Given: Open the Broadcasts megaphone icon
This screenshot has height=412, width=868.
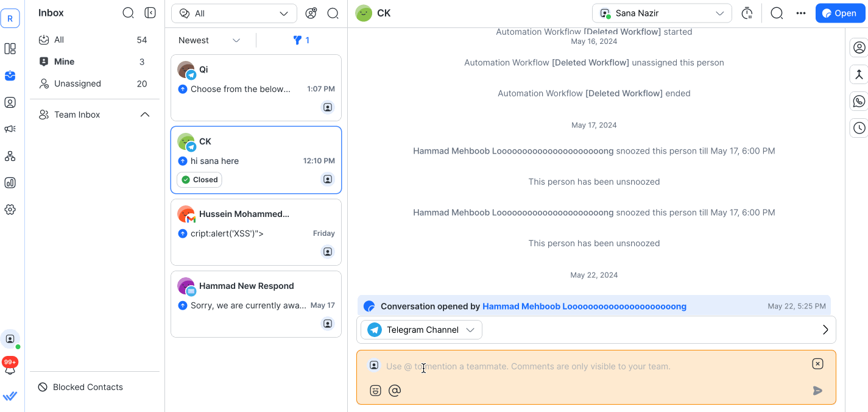Looking at the screenshot, I should 10,129.
